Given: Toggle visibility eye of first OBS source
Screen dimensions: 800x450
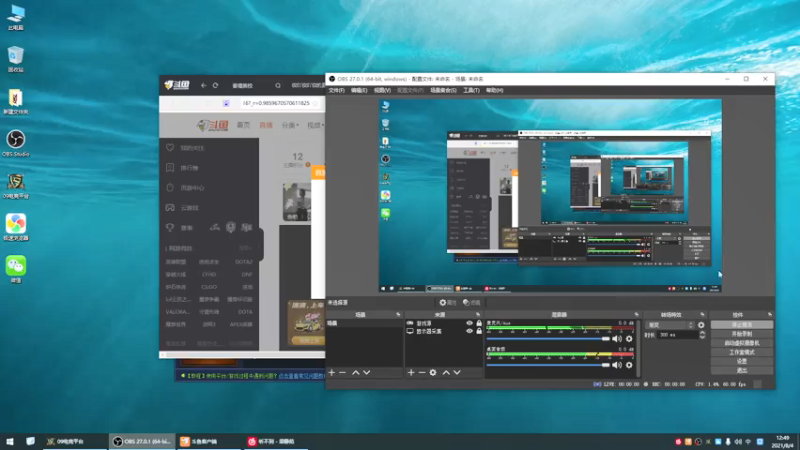Looking at the screenshot, I should pos(469,323).
